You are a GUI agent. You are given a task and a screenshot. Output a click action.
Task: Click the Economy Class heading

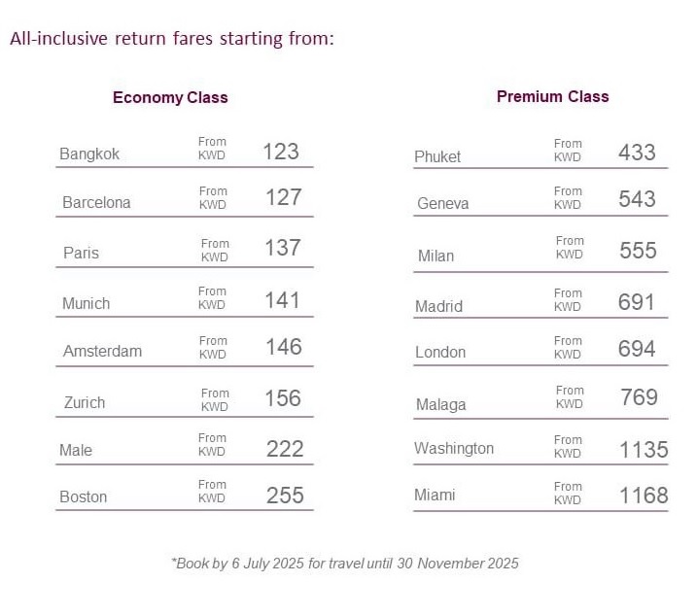170,97
